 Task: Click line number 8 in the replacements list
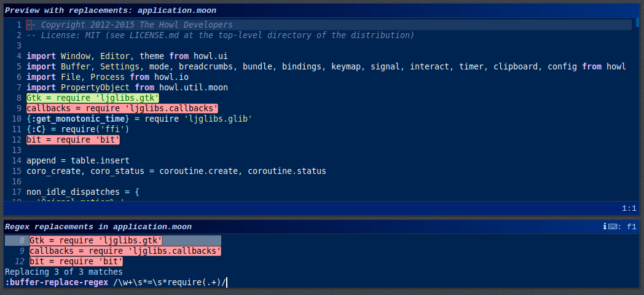22,240
